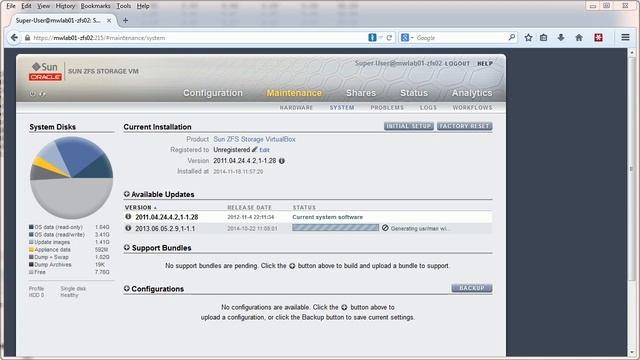This screenshot has width=640, height=360.
Task: Open the bookmarks list icon
Action: point(544,38)
